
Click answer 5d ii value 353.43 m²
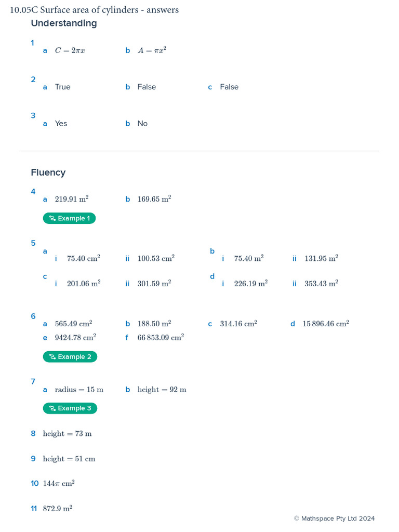(321, 283)
